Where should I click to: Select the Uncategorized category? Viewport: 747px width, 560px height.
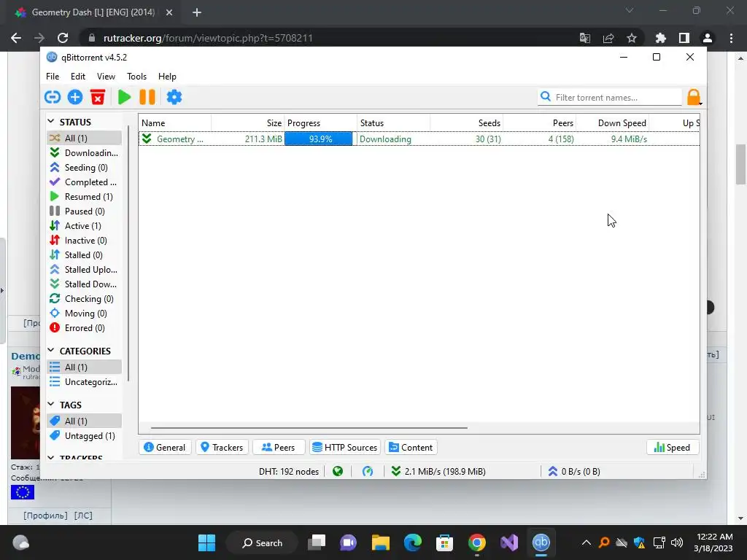pos(85,382)
